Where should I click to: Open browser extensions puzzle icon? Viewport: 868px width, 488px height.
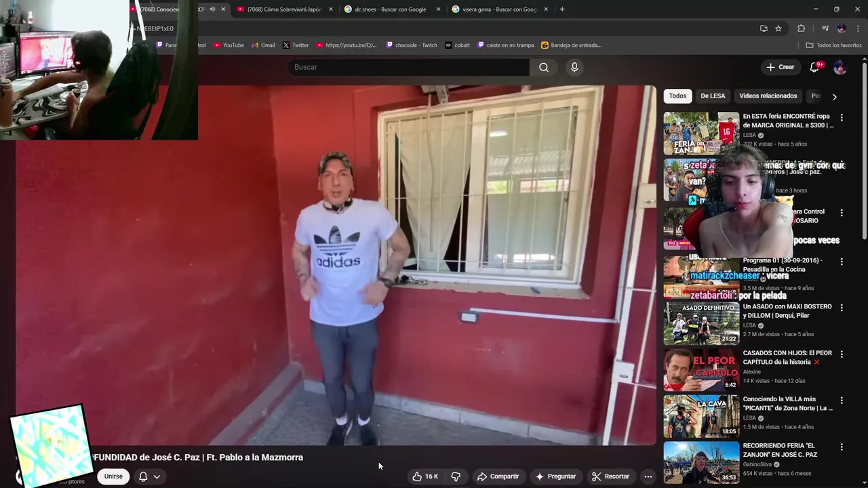point(801,28)
